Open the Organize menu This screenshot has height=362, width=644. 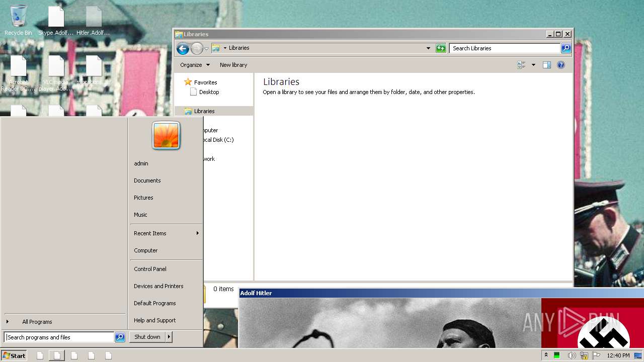195,65
